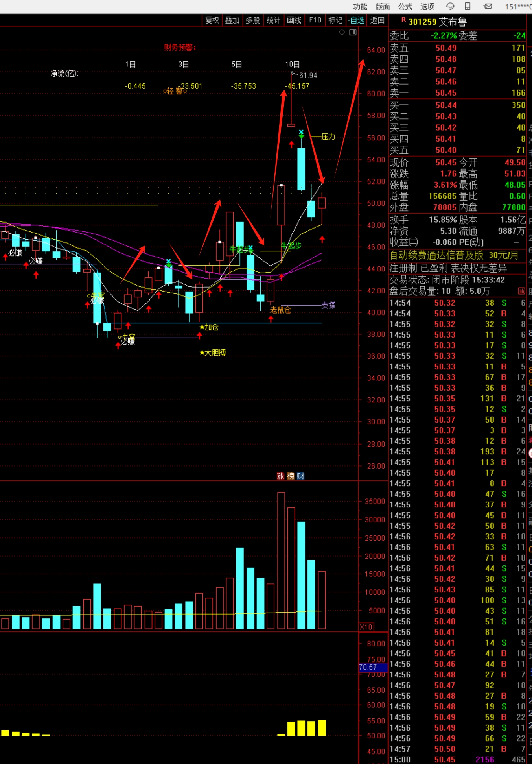The width and height of the screenshot is (532, 764).
Task: Click the 5日 net flow value -35.753
Action: click(243, 86)
